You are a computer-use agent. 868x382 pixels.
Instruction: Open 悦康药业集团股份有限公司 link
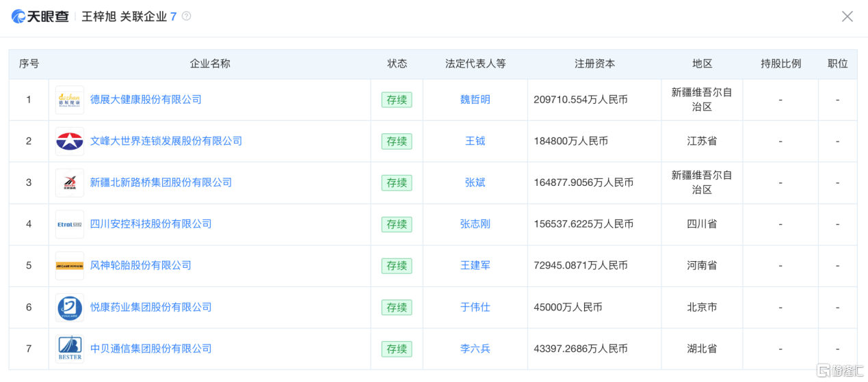click(x=150, y=308)
